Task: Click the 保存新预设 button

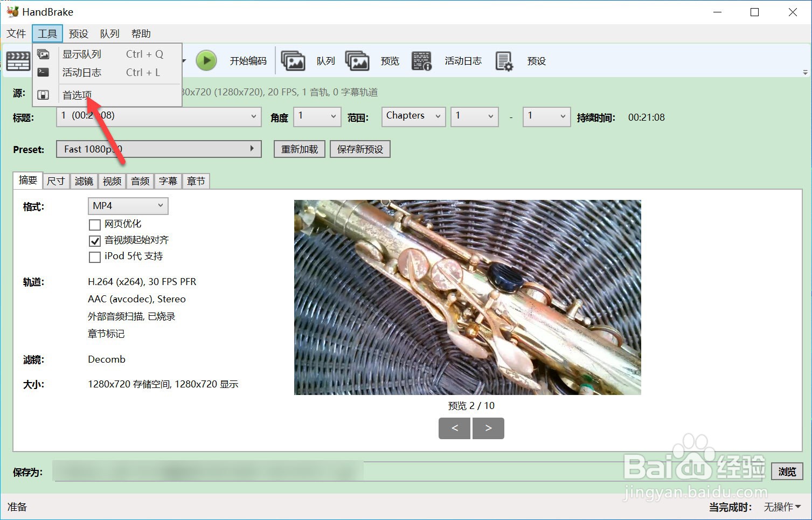Action: coord(360,149)
